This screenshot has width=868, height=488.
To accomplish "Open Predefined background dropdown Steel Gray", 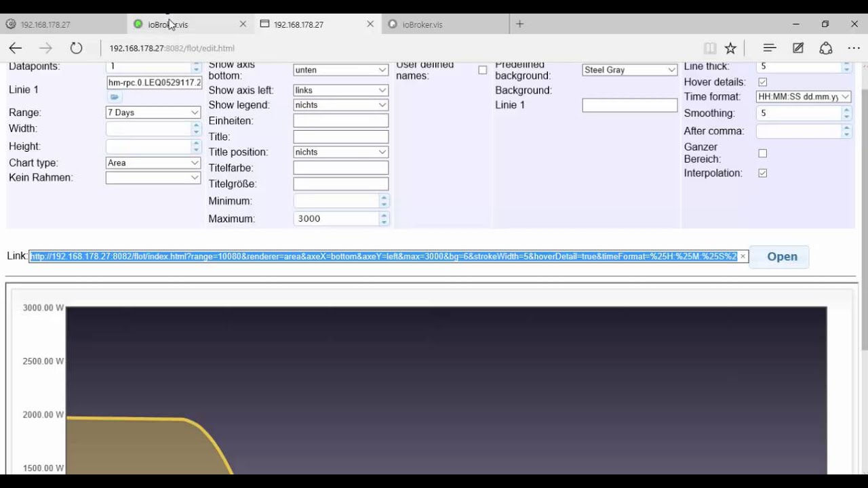I will pyautogui.click(x=630, y=70).
